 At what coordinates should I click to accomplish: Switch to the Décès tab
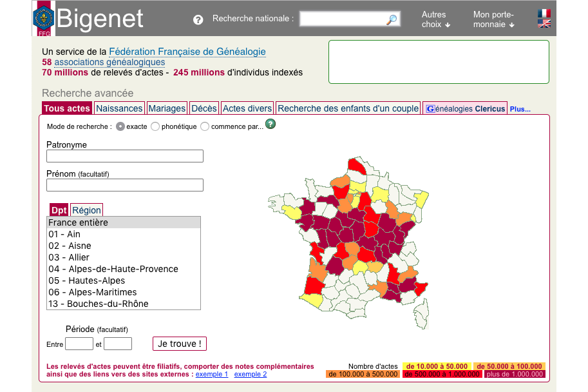(x=204, y=108)
